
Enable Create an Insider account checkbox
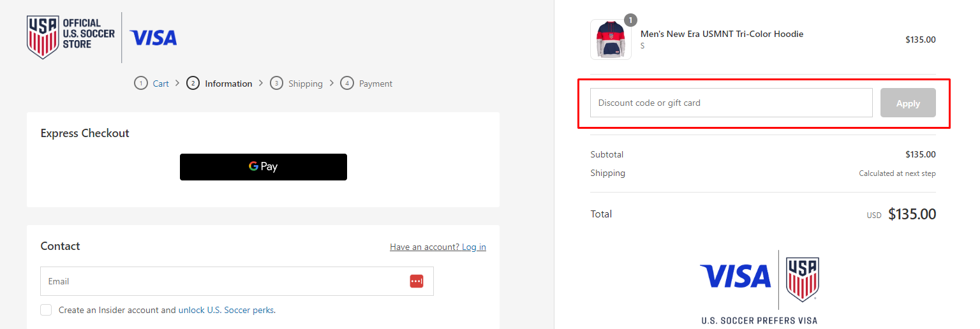46,310
